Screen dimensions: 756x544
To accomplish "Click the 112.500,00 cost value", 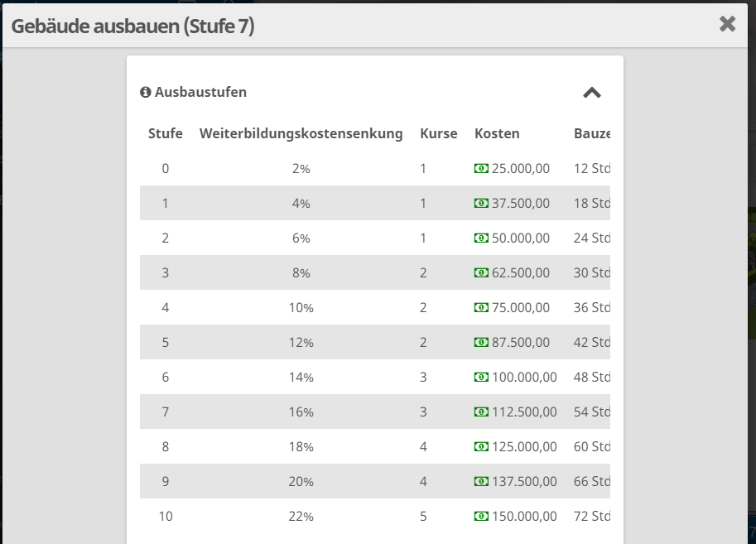I will tap(524, 412).
